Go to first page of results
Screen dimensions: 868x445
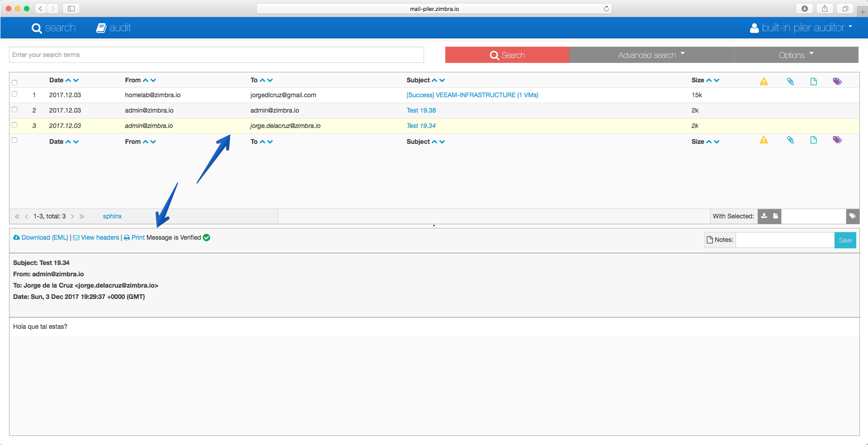17,217
